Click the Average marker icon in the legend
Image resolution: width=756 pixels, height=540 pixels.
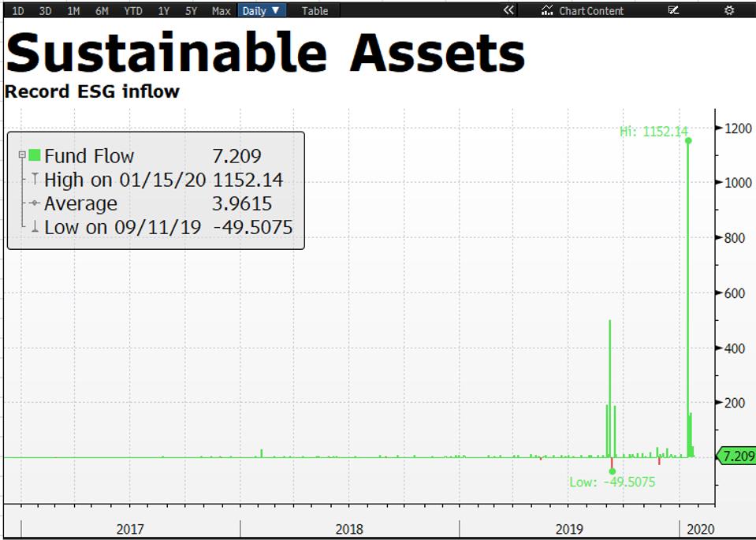click(34, 203)
